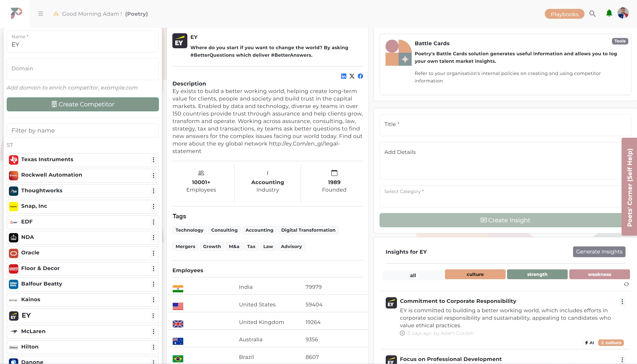
Task: Open the hamburger navigation menu
Action: (x=41, y=14)
